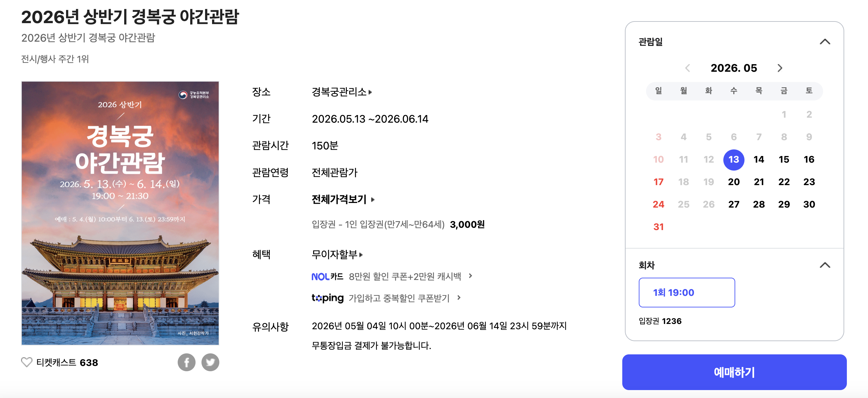
Task: Open toping coupon signup offer
Action: [x=386, y=298]
